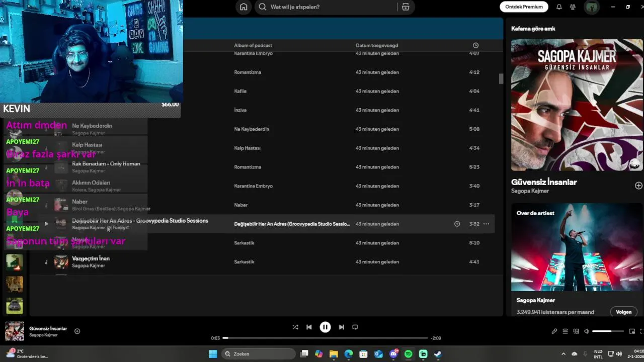This screenshot has width=644, height=362.
Task: Open the 'Kafile' album link
Action: (240, 91)
